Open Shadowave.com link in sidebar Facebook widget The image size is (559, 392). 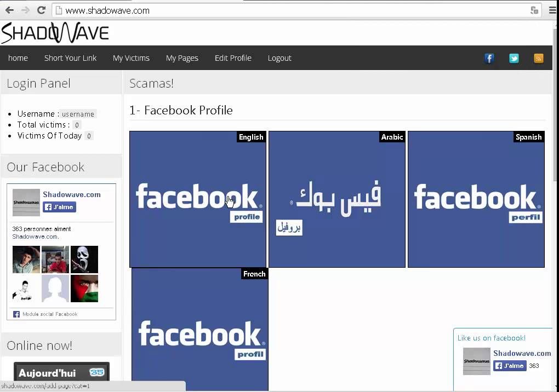(x=72, y=194)
